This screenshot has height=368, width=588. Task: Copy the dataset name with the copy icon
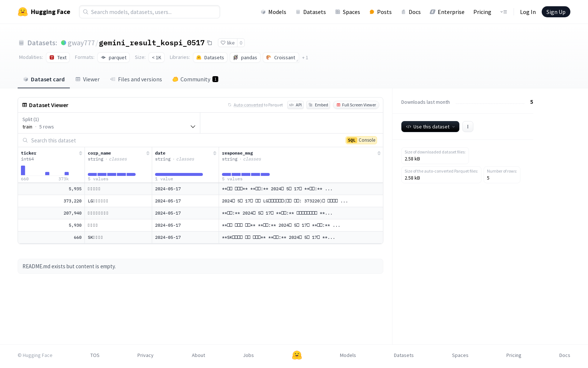tap(209, 43)
